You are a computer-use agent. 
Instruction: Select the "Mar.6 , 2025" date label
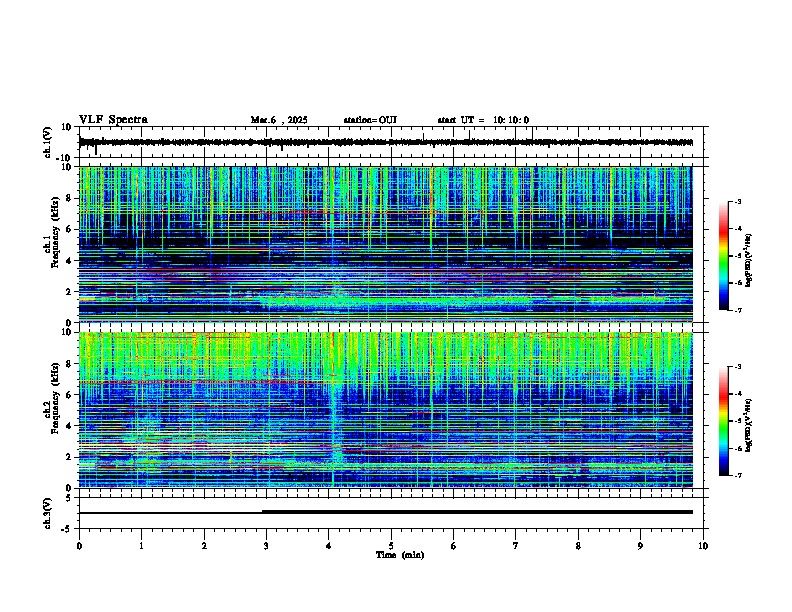279,120
